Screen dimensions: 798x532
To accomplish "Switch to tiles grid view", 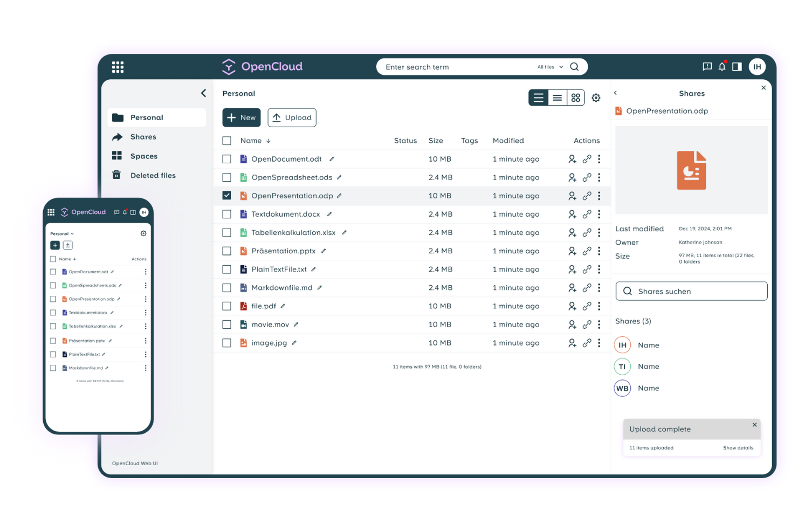I will tap(576, 98).
